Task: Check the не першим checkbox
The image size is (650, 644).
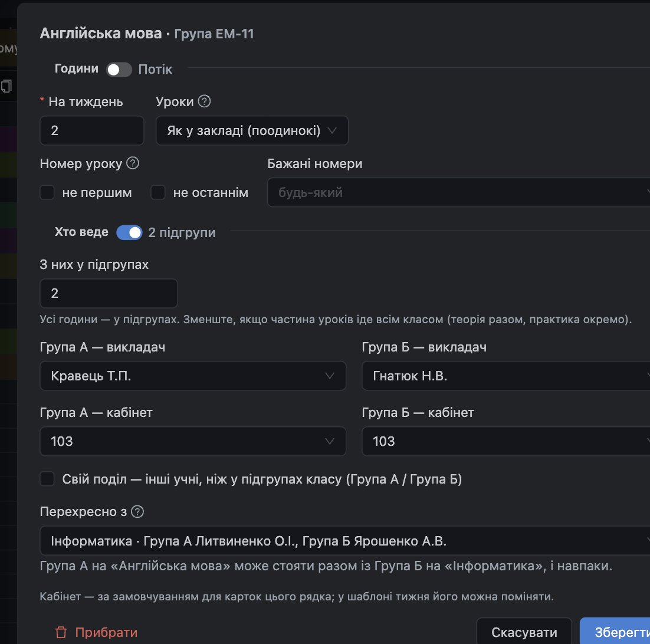Action: tap(47, 192)
